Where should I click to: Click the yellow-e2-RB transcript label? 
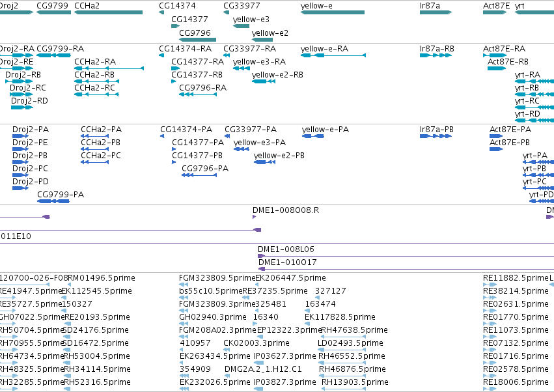pos(277,75)
